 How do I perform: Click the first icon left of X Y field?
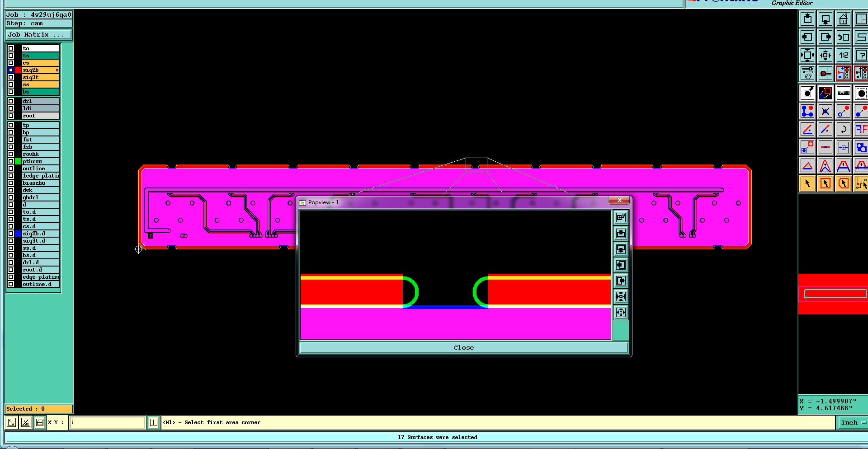point(11,422)
